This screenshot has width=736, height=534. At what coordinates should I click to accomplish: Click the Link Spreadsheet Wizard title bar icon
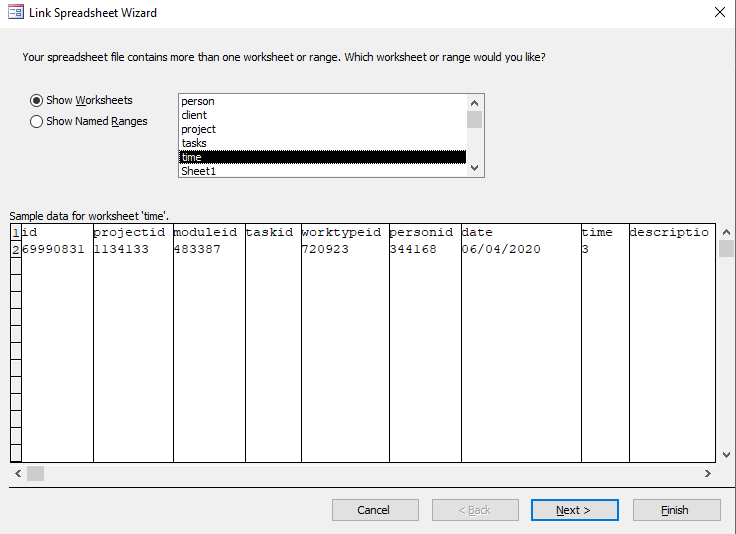click(x=15, y=13)
